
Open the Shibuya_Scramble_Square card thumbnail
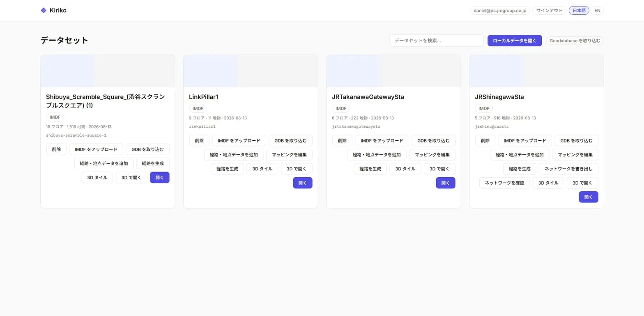point(108,71)
